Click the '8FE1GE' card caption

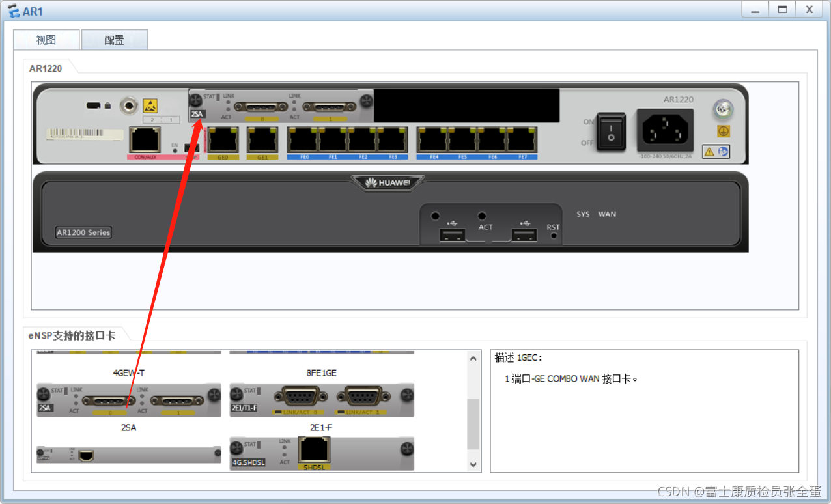322,373
